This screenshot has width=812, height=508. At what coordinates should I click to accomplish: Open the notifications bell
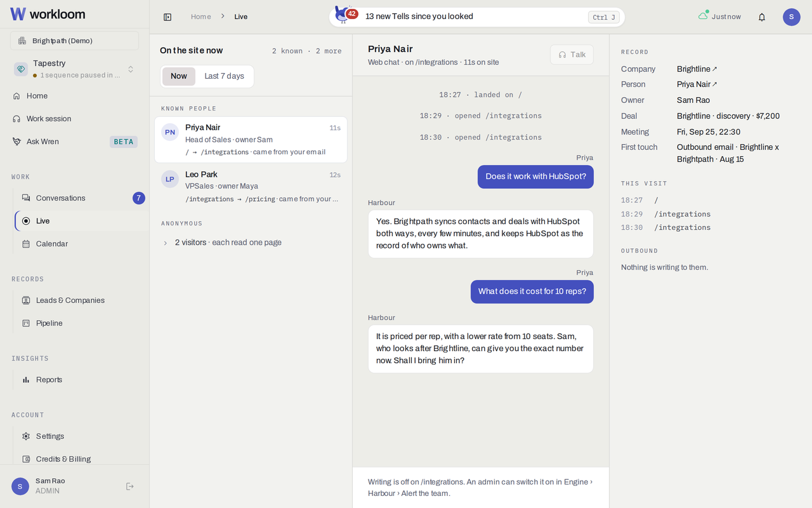[x=762, y=17]
